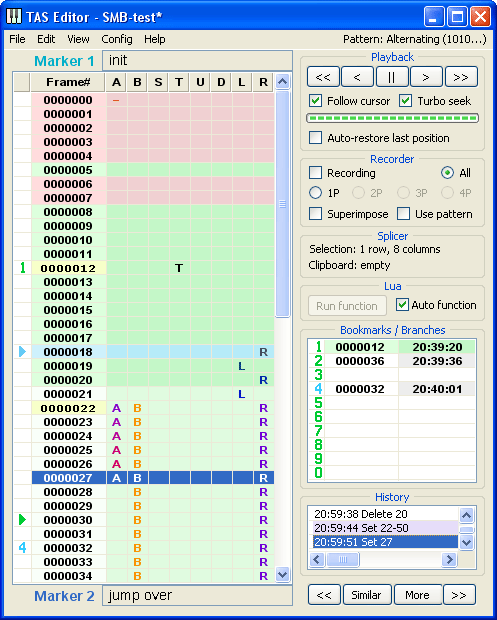
Task: Click the bookmark 4 icon beside frame 32
Action: 23,548
